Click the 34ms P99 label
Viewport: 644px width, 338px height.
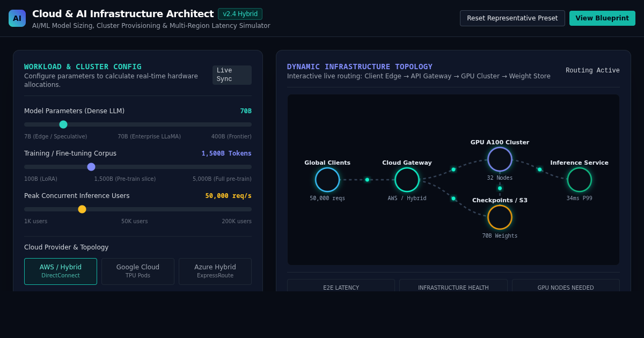tap(580, 199)
